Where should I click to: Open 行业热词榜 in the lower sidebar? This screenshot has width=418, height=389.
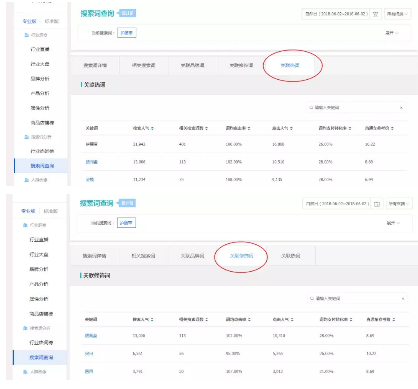tap(41, 342)
